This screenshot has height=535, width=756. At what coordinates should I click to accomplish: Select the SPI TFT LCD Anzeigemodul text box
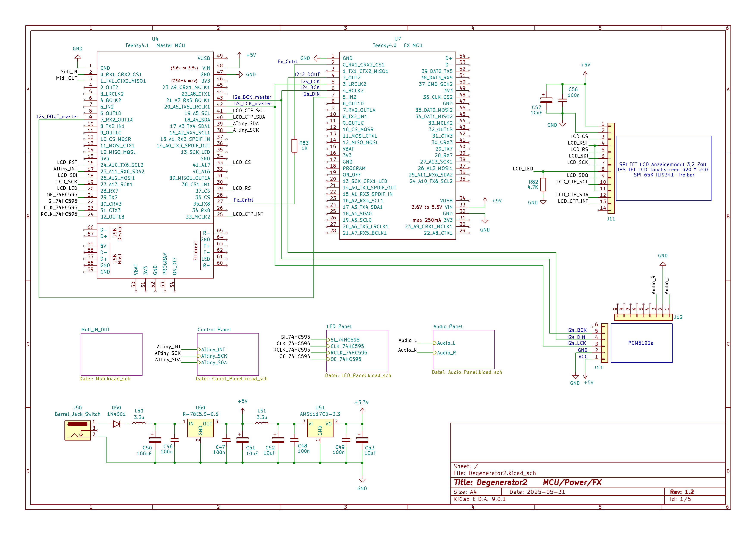(x=664, y=168)
